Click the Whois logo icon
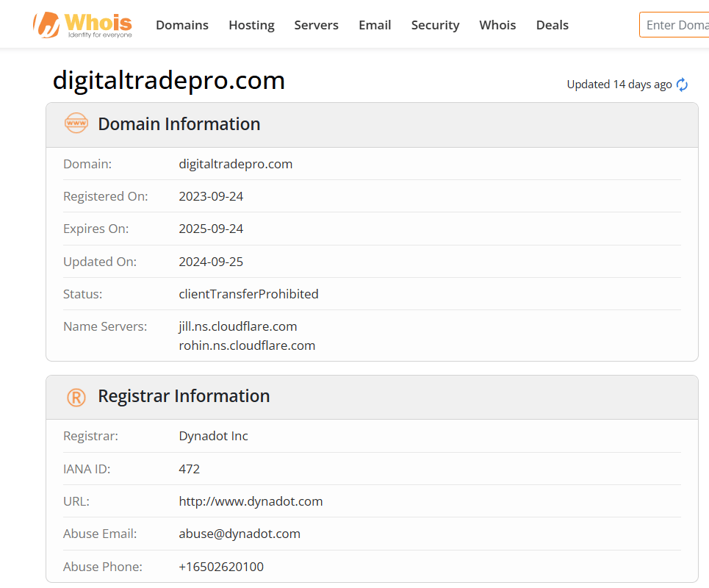 click(83, 25)
